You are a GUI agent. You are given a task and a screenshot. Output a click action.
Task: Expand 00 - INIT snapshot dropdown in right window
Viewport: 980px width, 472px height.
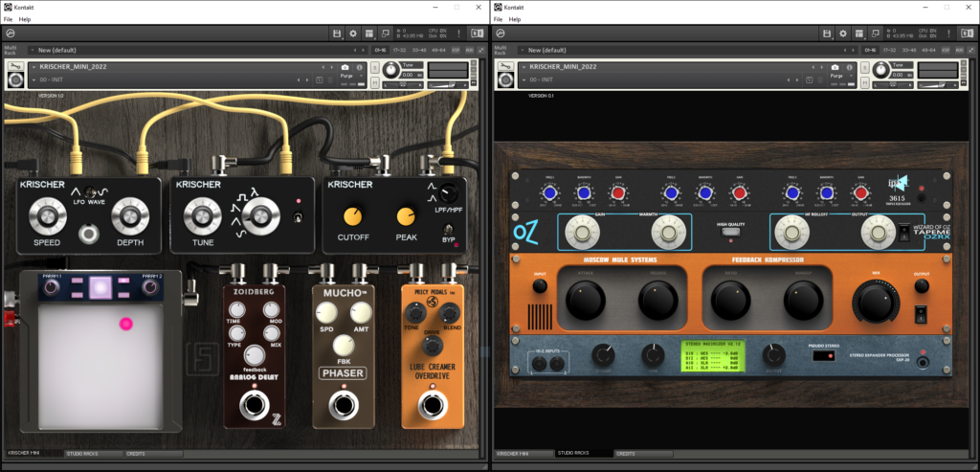pos(523,80)
